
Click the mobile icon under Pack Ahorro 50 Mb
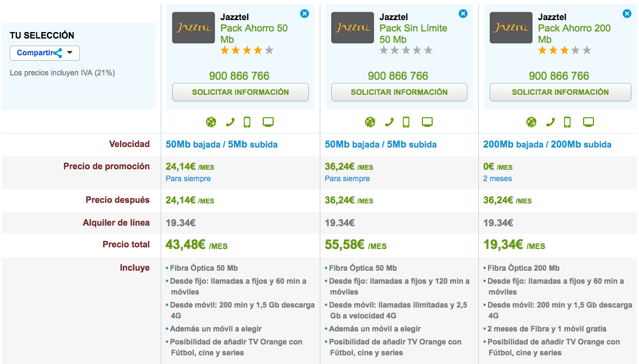[247, 122]
